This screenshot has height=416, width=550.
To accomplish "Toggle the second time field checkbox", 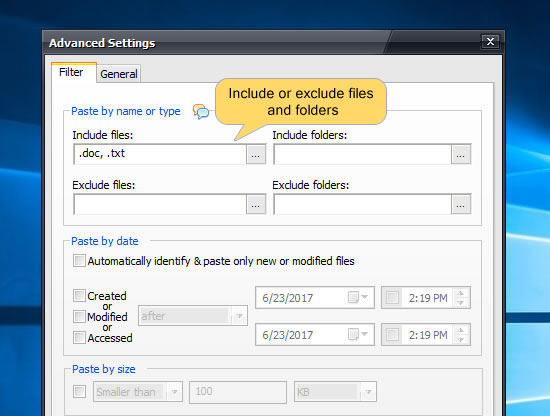I will [392, 335].
